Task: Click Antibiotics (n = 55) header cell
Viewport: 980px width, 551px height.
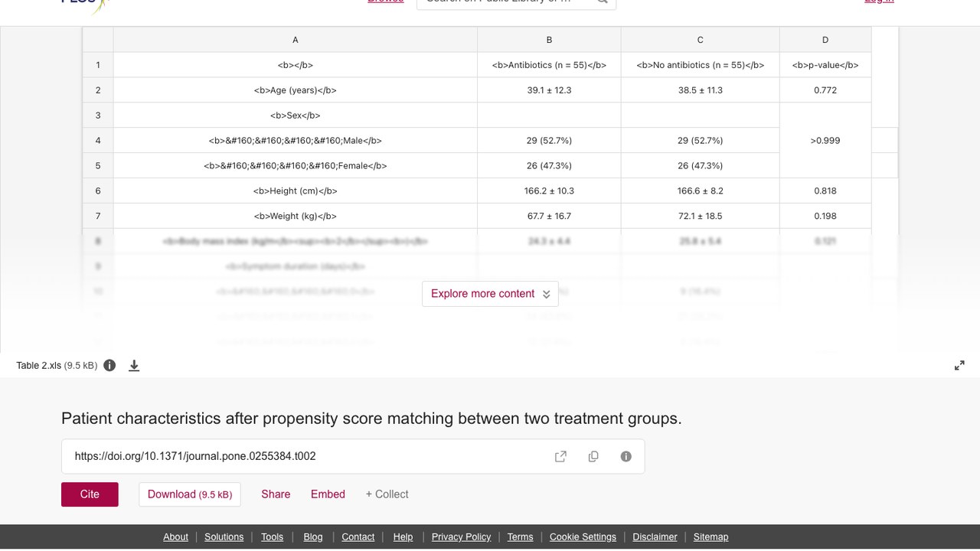Action: pyautogui.click(x=549, y=65)
